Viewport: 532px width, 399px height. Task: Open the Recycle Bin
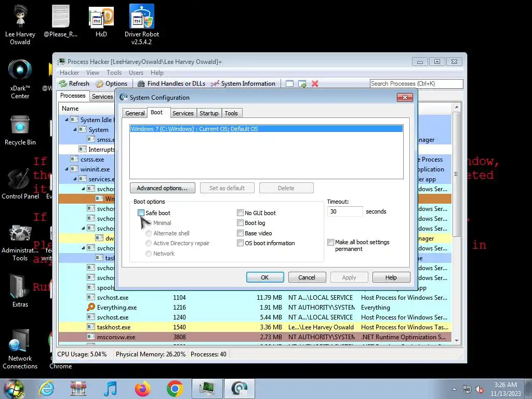(20, 130)
